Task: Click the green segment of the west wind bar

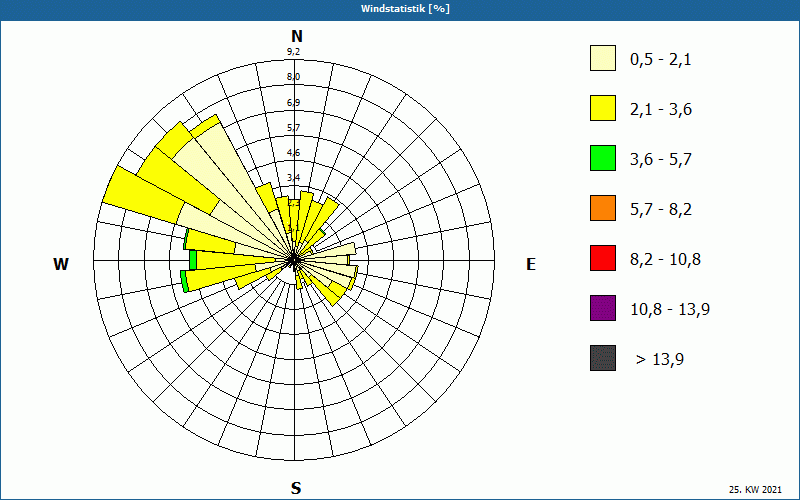Action: pos(193,260)
